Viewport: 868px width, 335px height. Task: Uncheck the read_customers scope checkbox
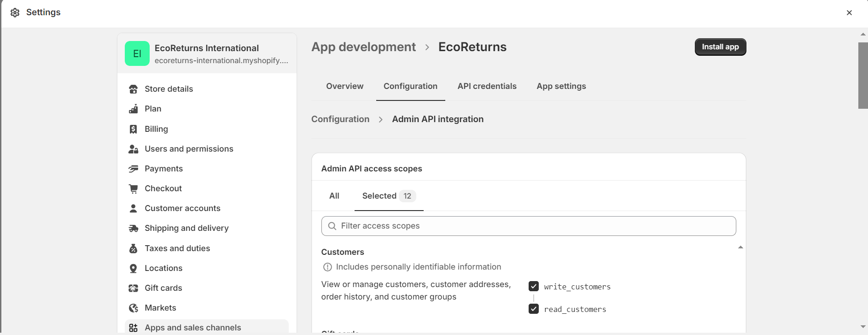[534, 309]
